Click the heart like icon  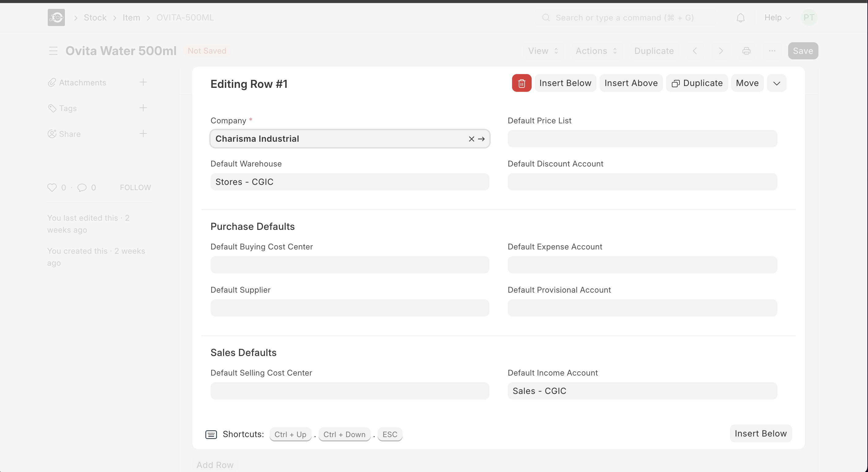click(52, 187)
